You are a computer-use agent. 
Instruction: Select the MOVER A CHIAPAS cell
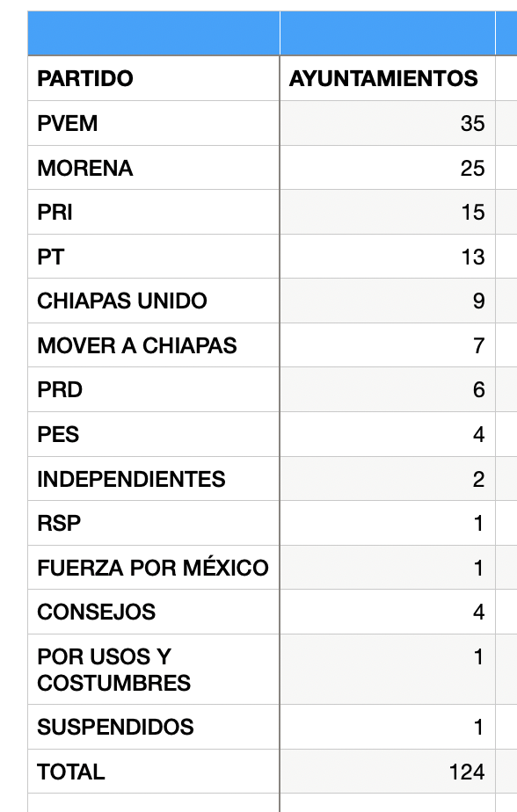[x=153, y=345]
